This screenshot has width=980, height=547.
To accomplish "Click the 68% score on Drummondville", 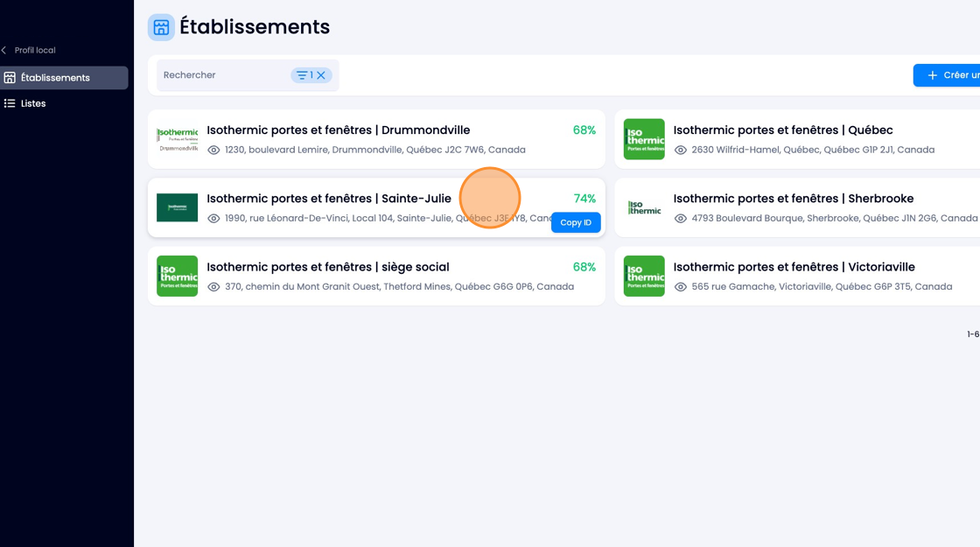I will point(584,130).
